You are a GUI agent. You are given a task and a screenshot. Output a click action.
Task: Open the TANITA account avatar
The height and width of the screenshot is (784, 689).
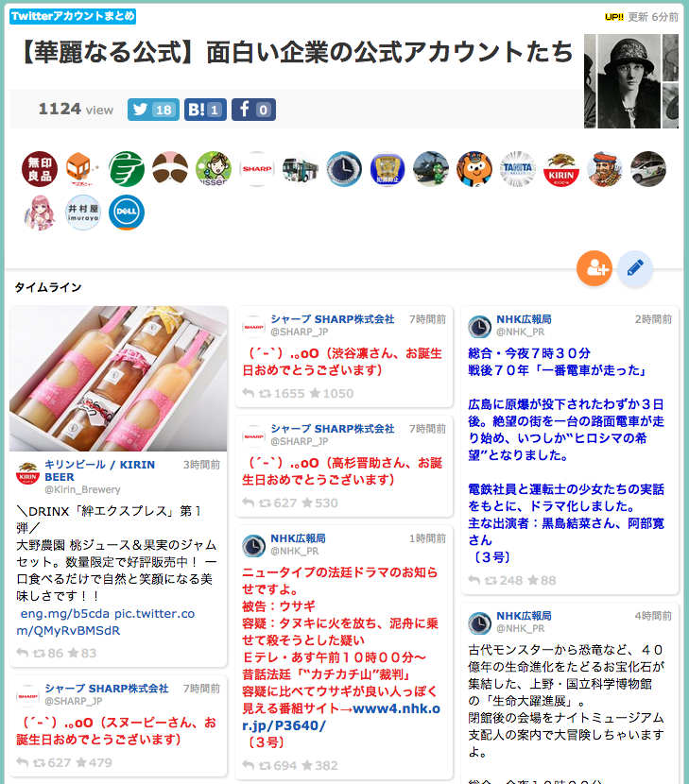[x=518, y=169]
